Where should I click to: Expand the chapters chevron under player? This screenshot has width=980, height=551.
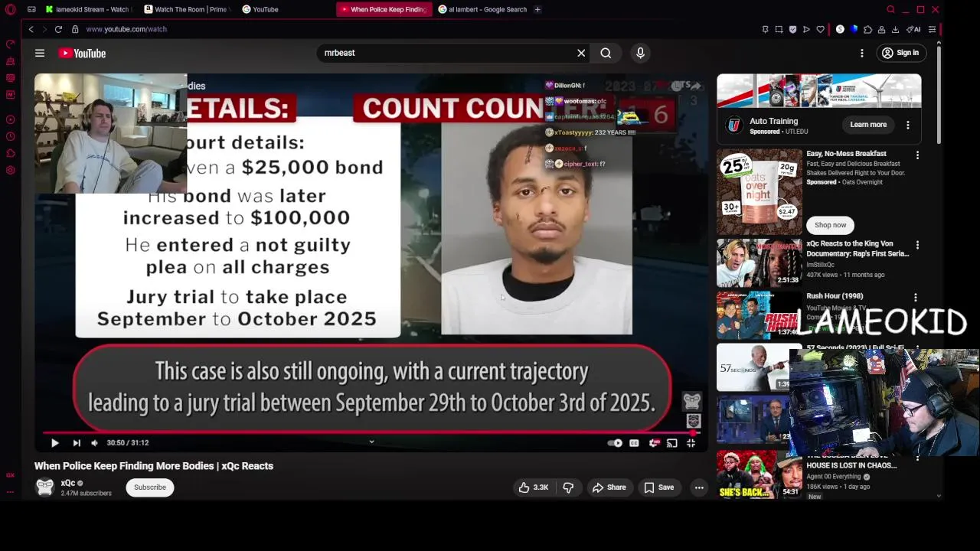(371, 442)
